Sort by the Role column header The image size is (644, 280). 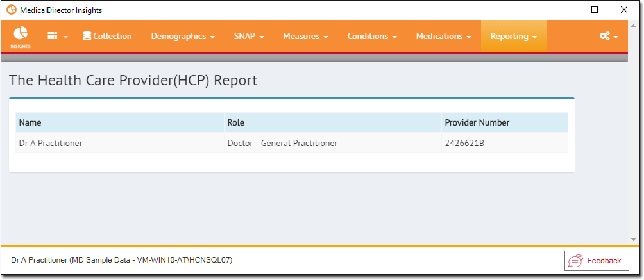[x=333, y=122]
